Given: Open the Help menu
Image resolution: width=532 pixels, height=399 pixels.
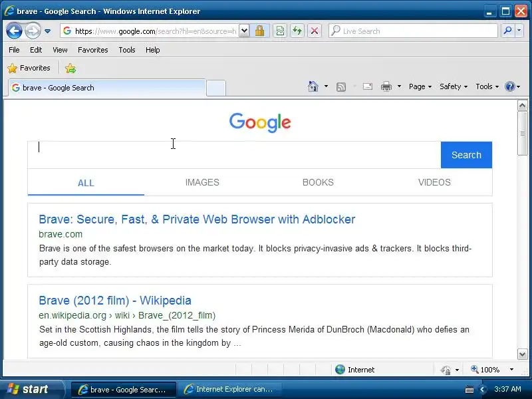Looking at the screenshot, I should pyautogui.click(x=153, y=50).
